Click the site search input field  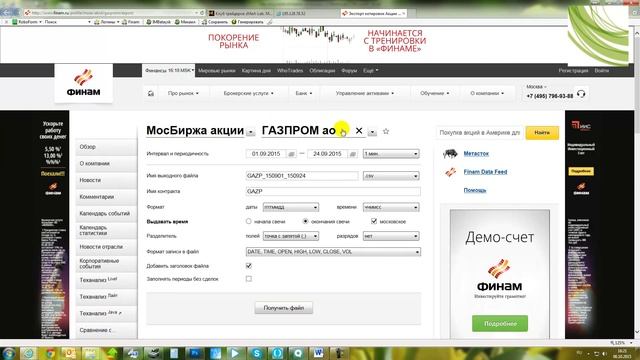click(480, 133)
